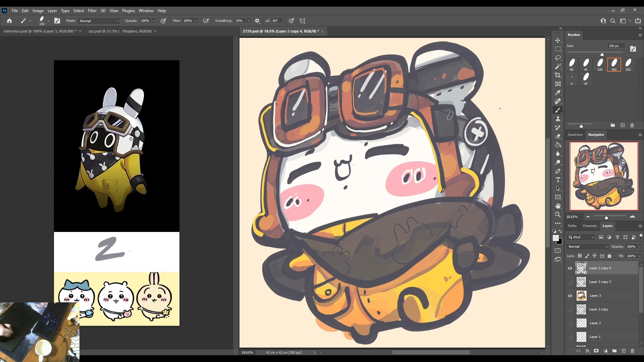
Task: Hide Layer 3 visibility eye
Action: tap(570, 296)
